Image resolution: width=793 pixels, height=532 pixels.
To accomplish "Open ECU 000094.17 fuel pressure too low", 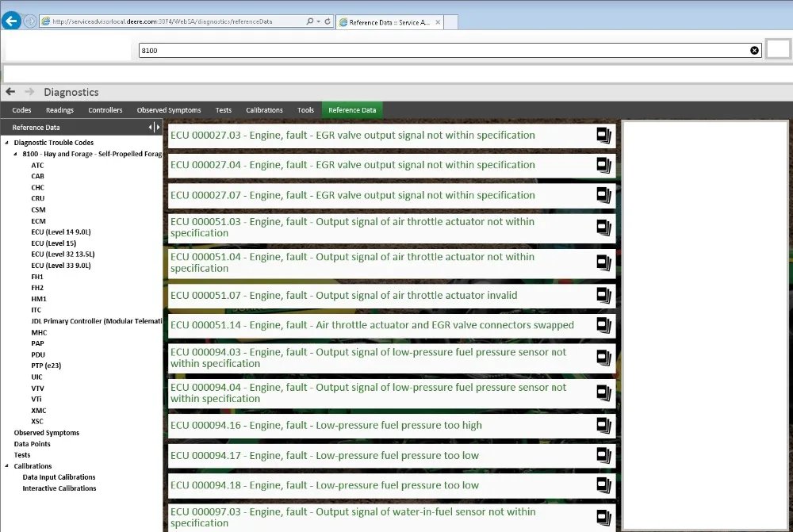I will coord(324,456).
